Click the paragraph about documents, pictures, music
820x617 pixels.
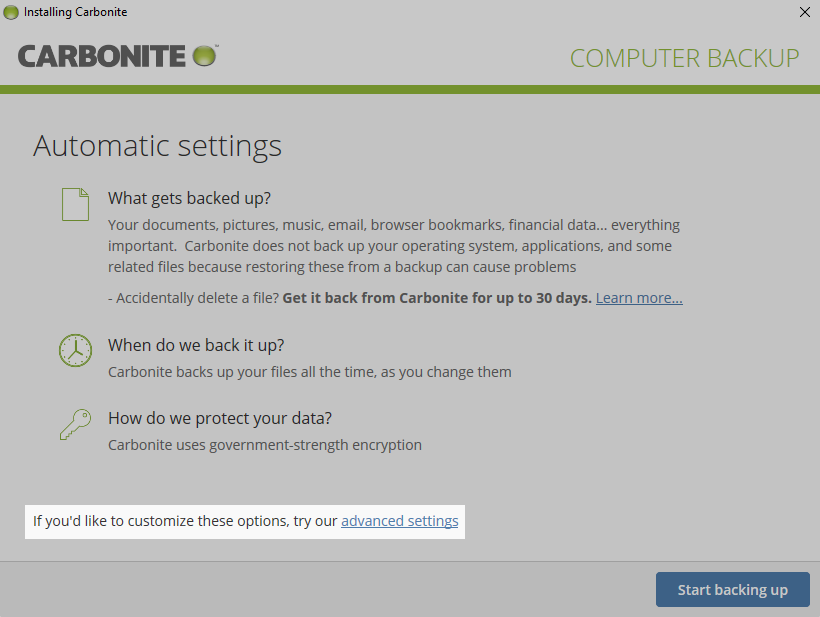click(x=393, y=246)
